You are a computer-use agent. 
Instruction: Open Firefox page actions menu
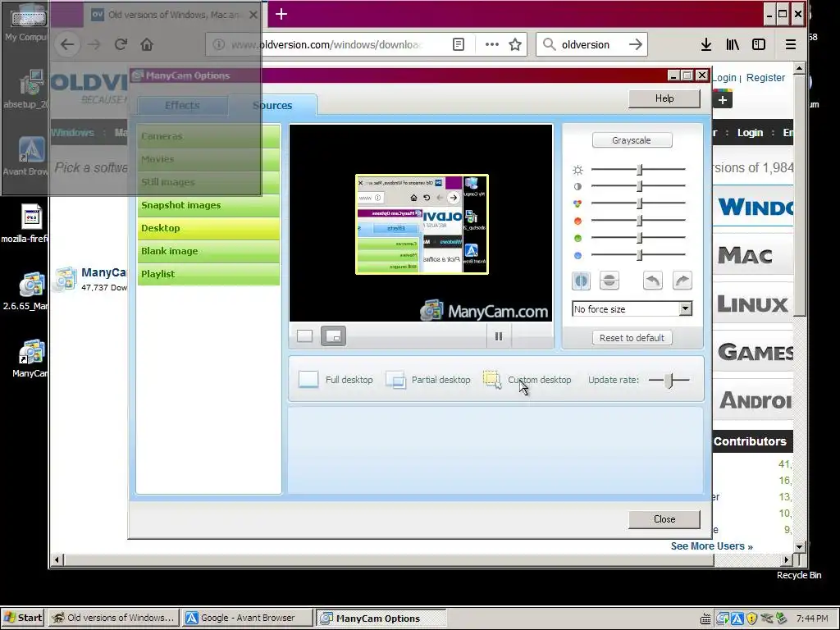(x=492, y=44)
